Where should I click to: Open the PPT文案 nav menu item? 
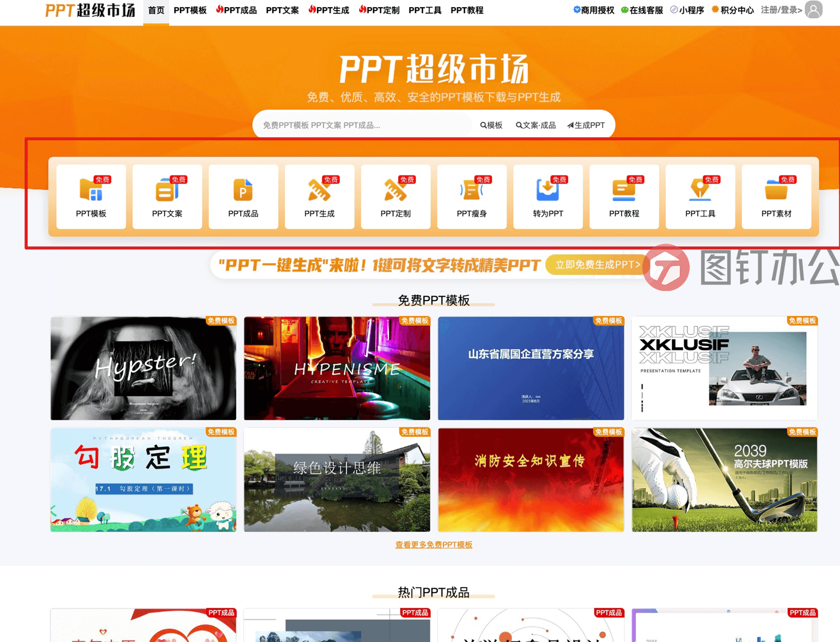click(282, 11)
